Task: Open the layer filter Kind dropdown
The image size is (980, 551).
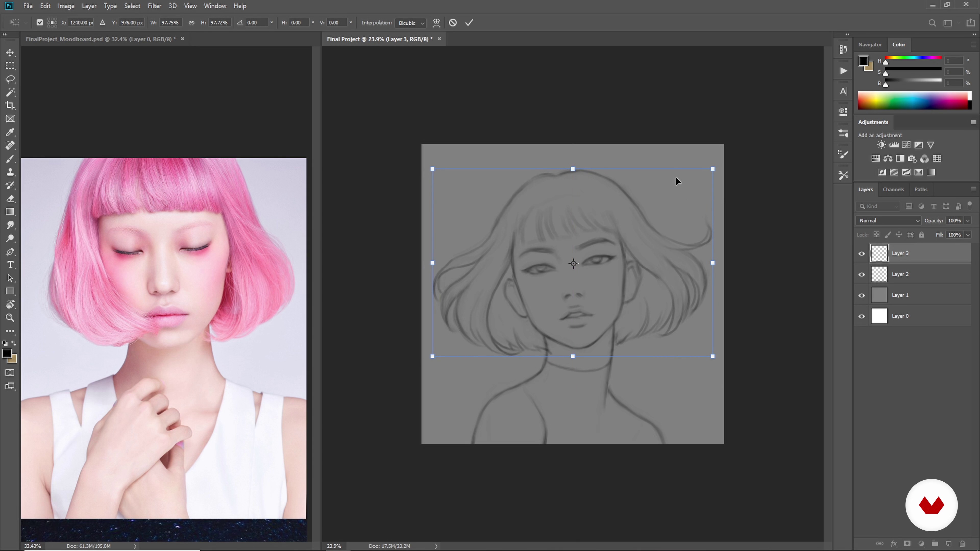Action: pos(878,206)
